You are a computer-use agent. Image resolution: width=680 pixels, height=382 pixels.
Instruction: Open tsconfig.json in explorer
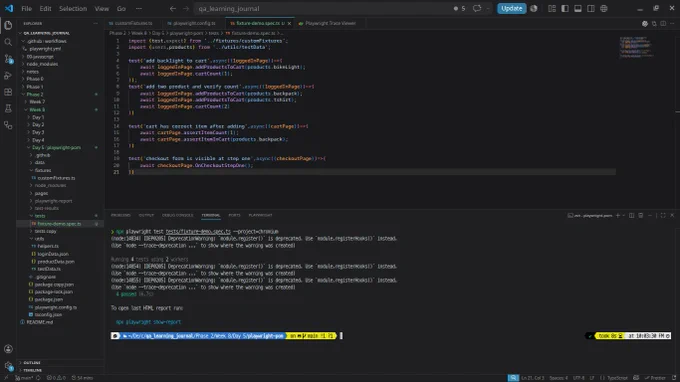pos(48,314)
